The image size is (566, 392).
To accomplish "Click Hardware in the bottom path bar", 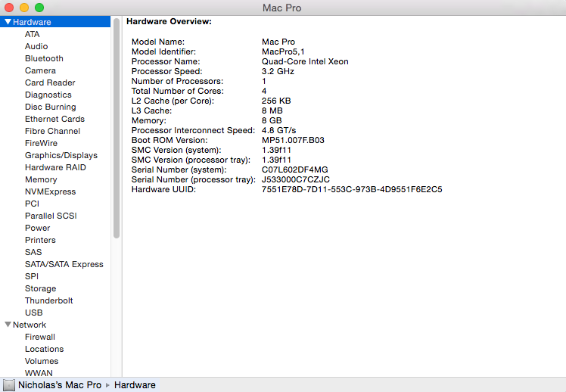I will [135, 385].
